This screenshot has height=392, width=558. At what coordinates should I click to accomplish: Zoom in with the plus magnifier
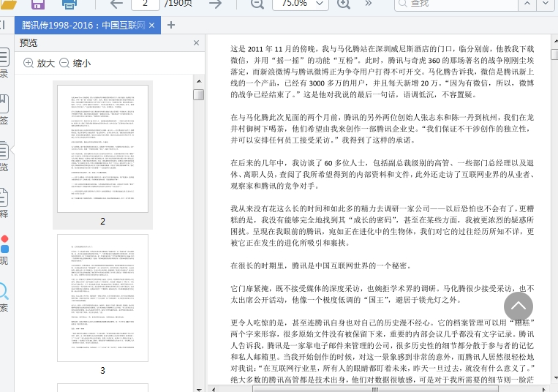coord(344,4)
